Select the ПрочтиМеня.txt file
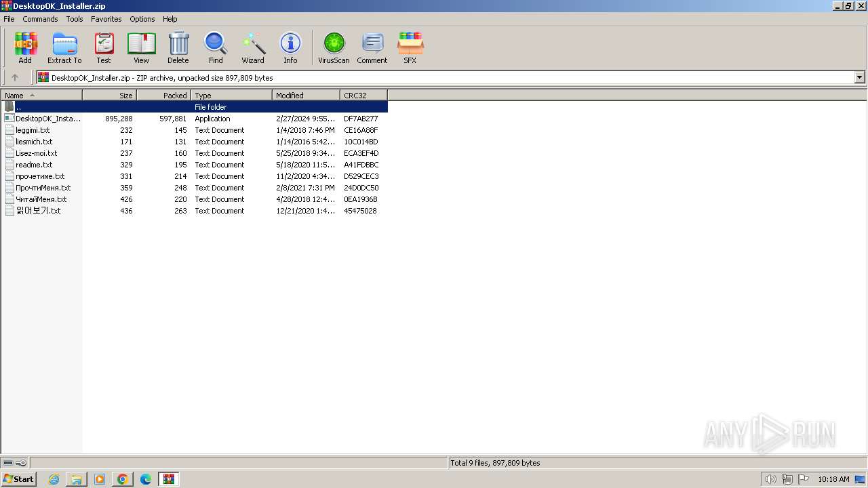Image resolution: width=868 pixels, height=488 pixels. pyautogui.click(x=195, y=188)
